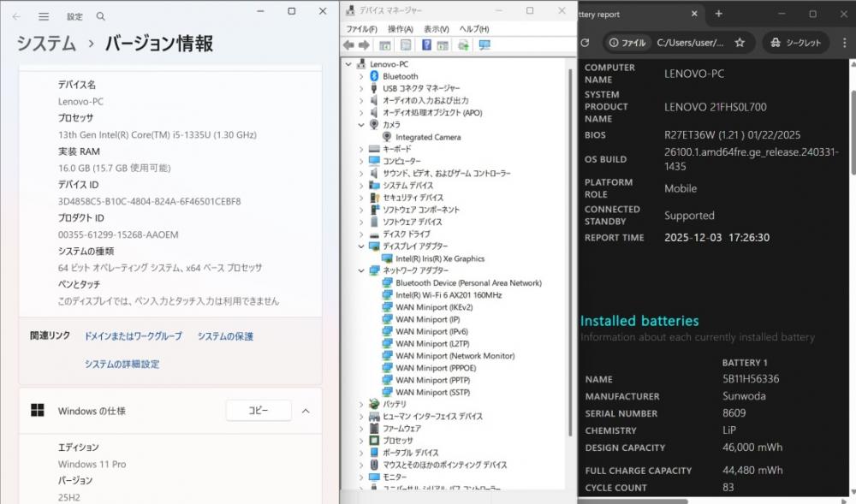The width and height of the screenshot is (856, 504).
Task: Click the Device Manager title bar app icon
Action: pos(350,10)
